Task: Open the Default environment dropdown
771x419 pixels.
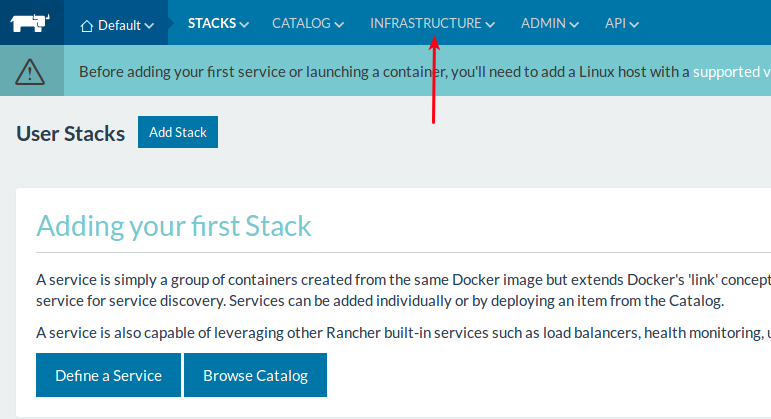Action: [x=117, y=25]
